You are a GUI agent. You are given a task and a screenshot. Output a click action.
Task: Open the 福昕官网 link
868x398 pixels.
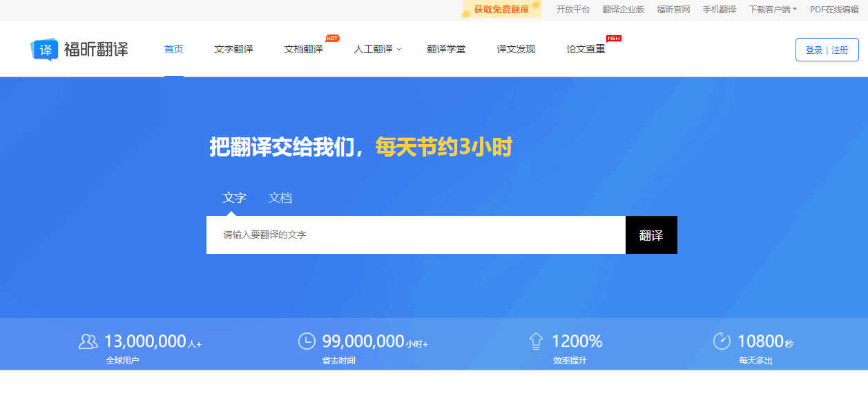[x=673, y=10]
